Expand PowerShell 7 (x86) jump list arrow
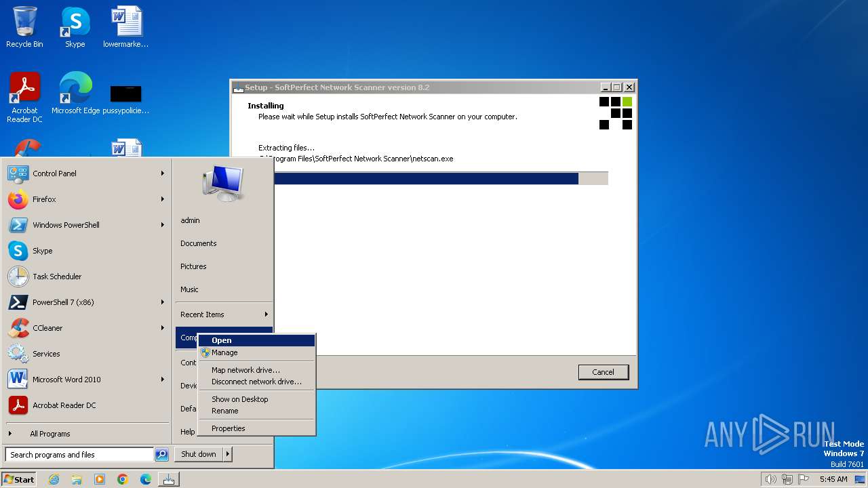The width and height of the screenshot is (868, 488). [x=163, y=302]
